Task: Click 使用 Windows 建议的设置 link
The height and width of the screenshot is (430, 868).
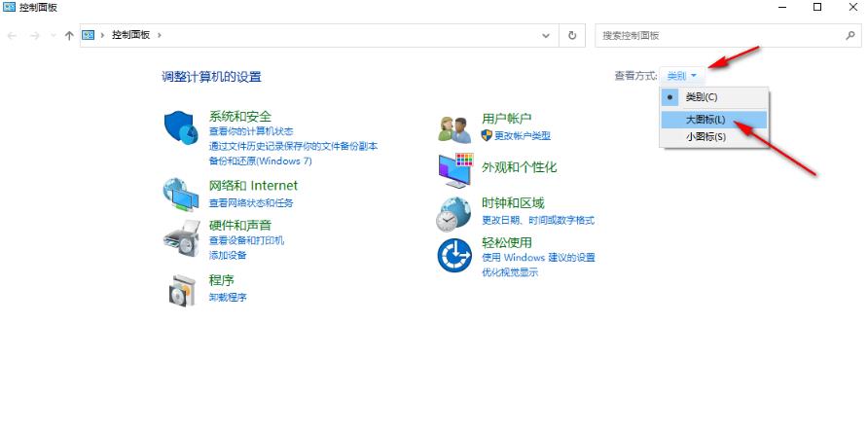Action: coord(538,258)
